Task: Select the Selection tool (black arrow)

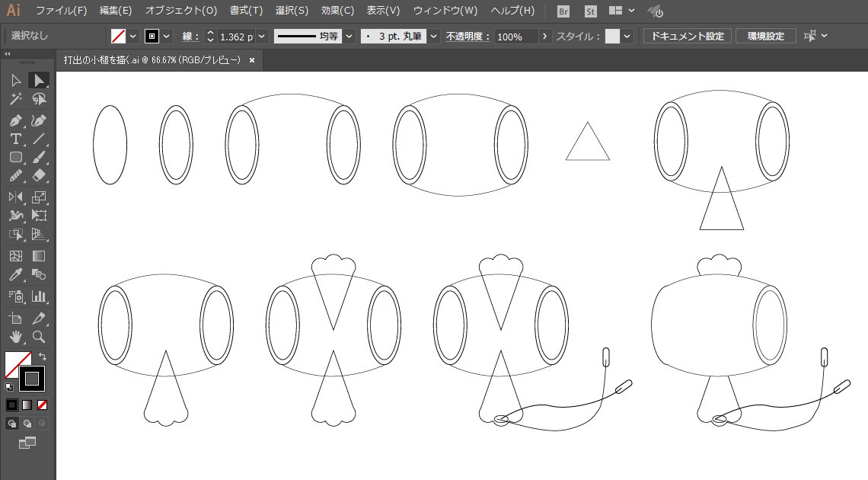Action: (16, 81)
